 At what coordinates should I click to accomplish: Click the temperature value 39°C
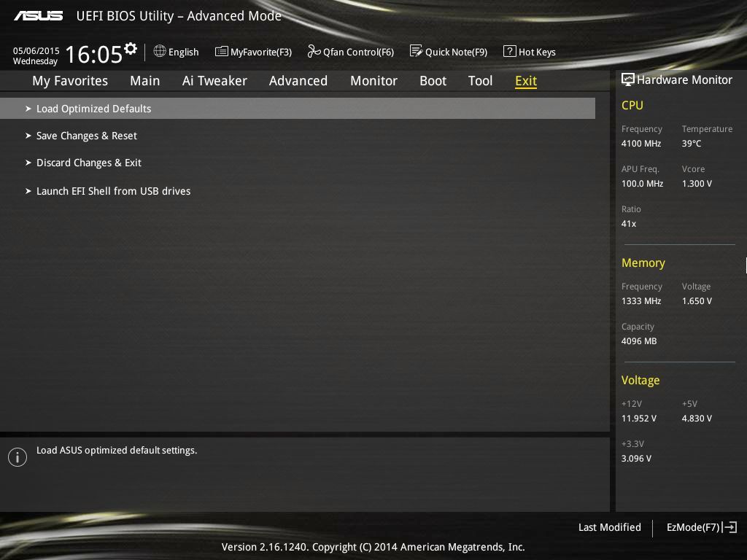point(692,144)
